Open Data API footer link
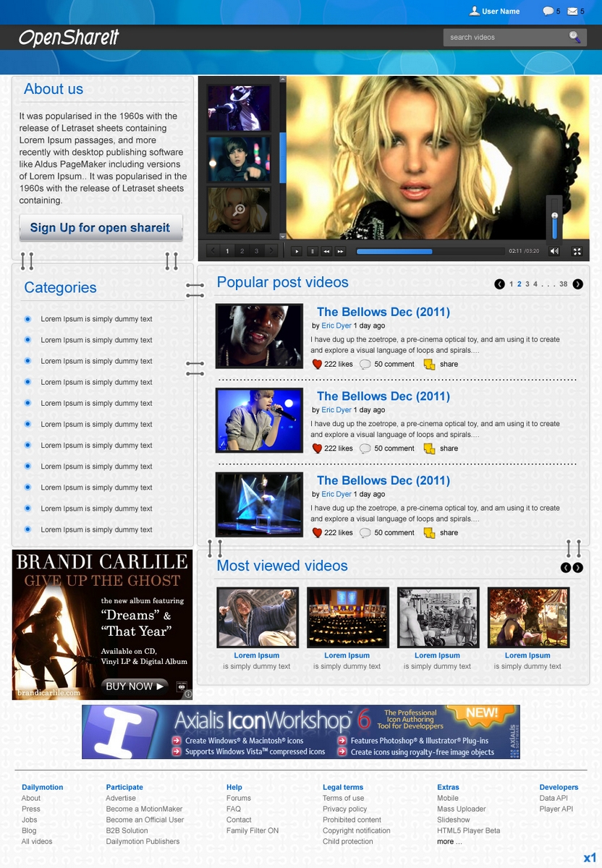The width and height of the screenshot is (602, 868). tap(554, 799)
